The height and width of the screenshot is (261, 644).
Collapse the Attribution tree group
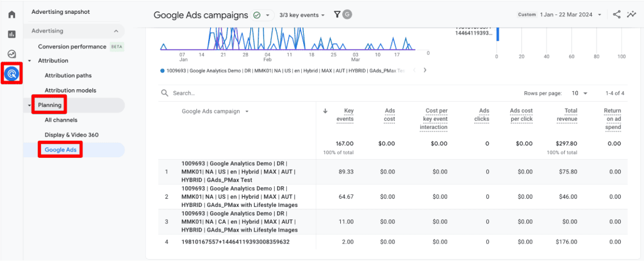click(x=29, y=61)
